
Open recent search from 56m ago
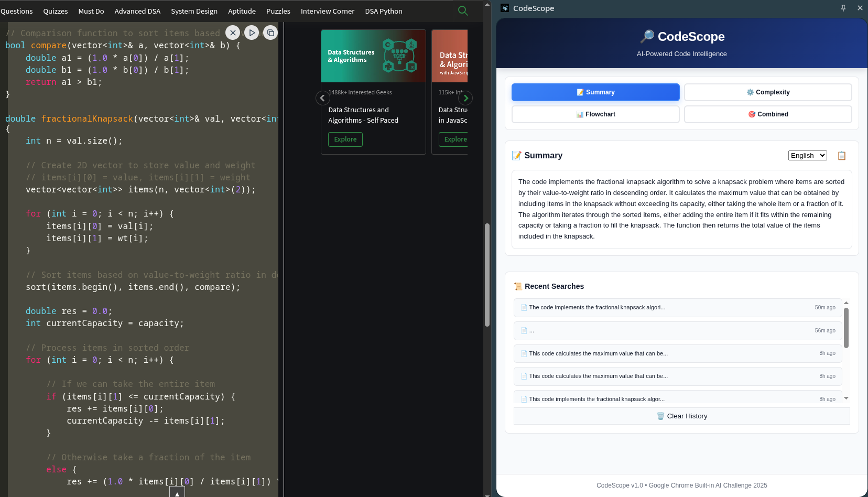[678, 331]
